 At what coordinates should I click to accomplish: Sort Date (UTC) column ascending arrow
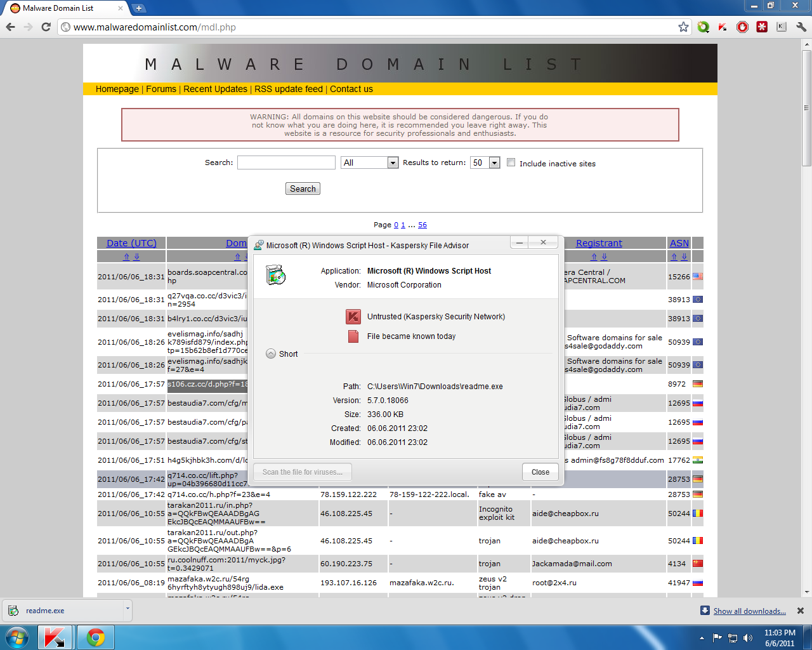126,256
